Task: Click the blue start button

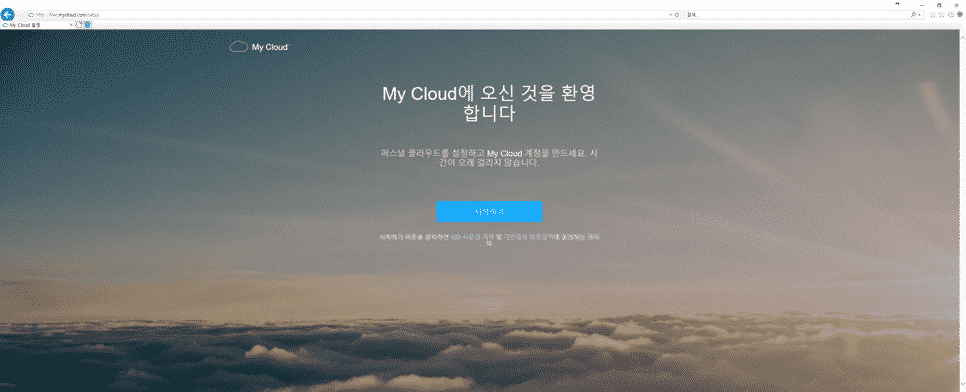Action: click(489, 211)
